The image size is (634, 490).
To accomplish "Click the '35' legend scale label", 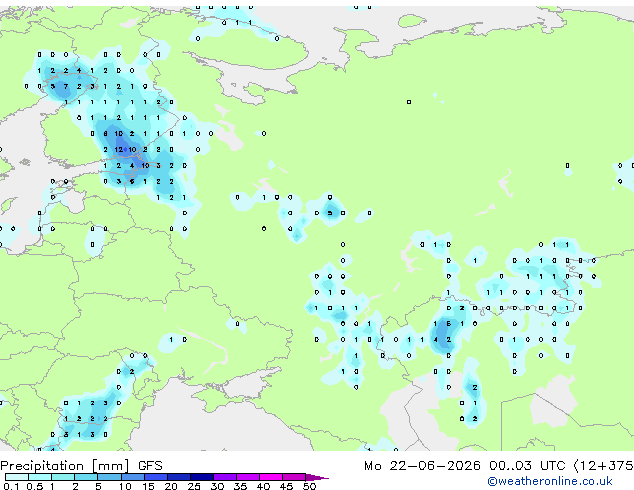I will 240,486.
